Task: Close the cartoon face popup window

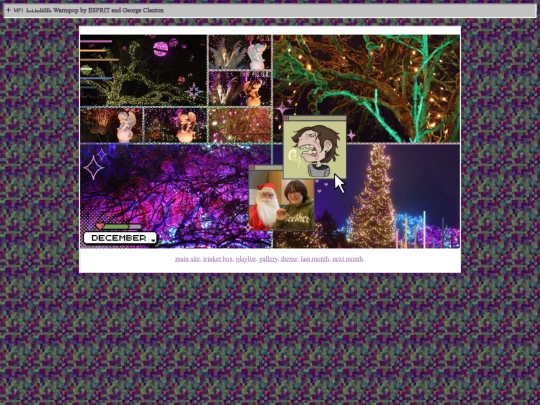Action: [286, 118]
